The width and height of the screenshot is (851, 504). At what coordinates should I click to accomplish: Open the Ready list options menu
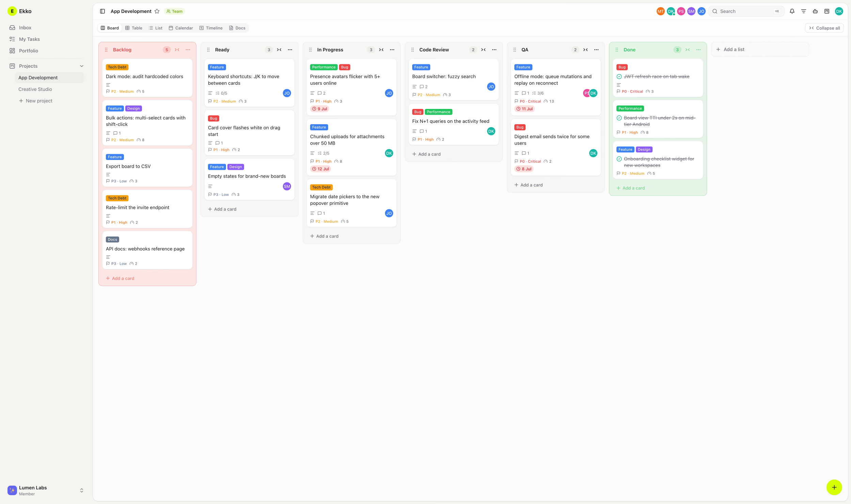click(290, 50)
